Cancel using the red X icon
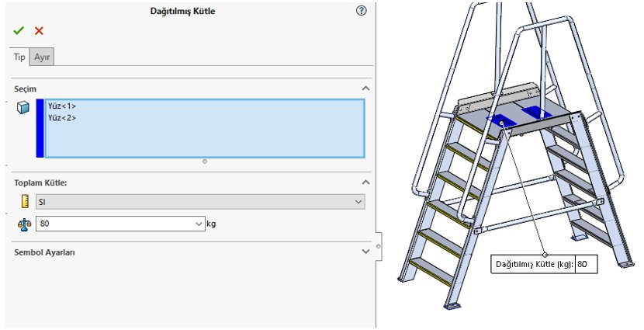This screenshot has height=330, width=644. 39,31
